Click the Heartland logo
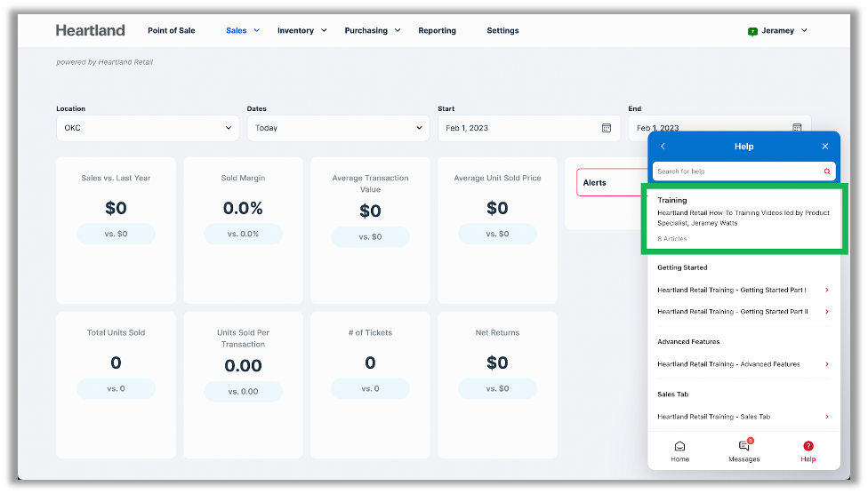Image resolution: width=868 pixels, height=494 pixels. [x=91, y=30]
